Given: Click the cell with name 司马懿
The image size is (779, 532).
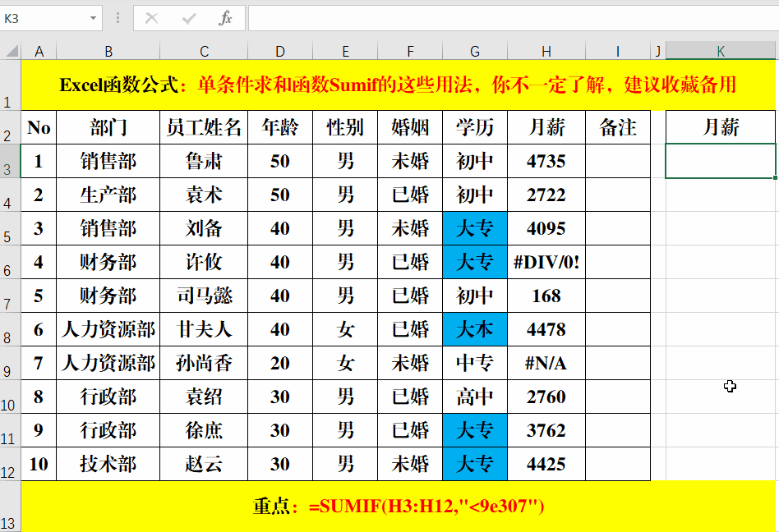Looking at the screenshot, I should pyautogui.click(x=204, y=296).
